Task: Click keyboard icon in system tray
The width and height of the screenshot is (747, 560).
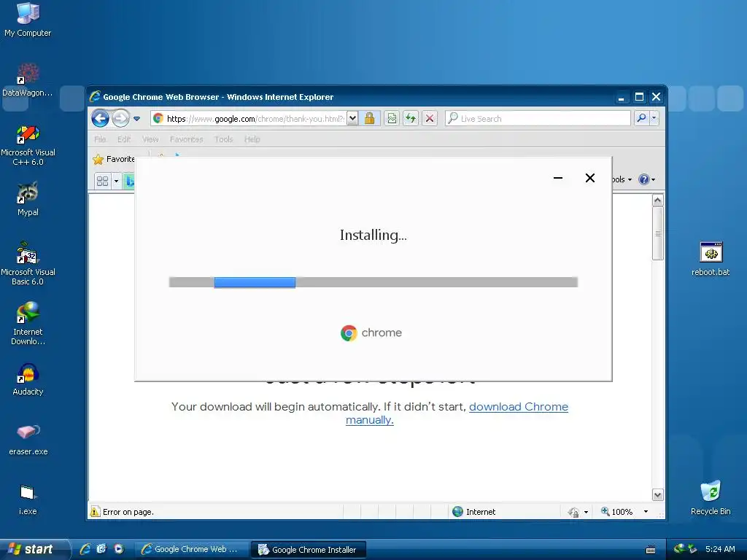Action: (650, 550)
